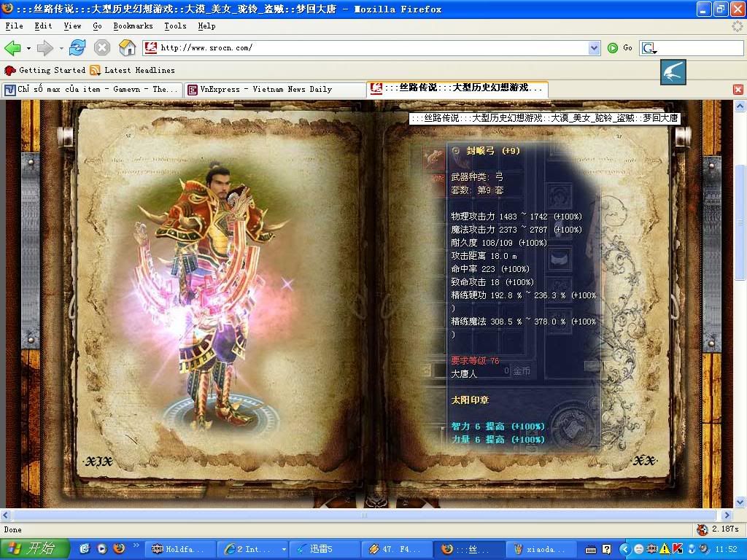Open the Bookmarks menu

click(x=133, y=26)
